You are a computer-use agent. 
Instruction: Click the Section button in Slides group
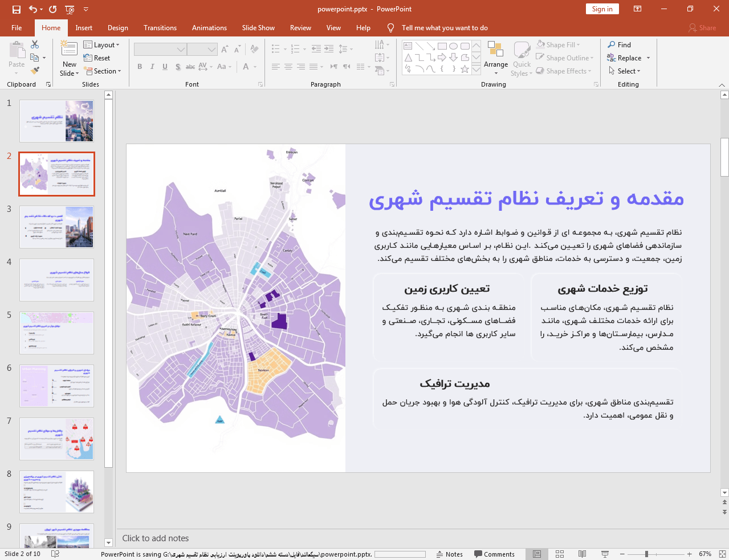click(x=103, y=71)
